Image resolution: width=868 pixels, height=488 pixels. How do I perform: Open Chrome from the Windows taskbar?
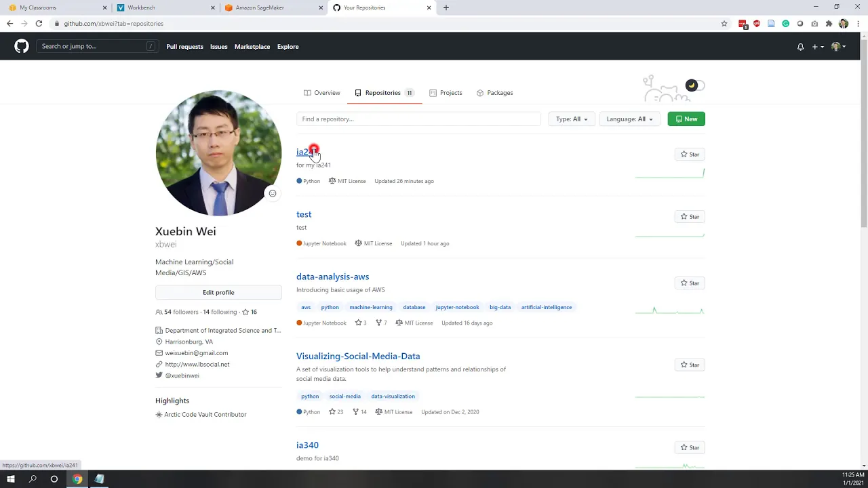click(x=77, y=479)
